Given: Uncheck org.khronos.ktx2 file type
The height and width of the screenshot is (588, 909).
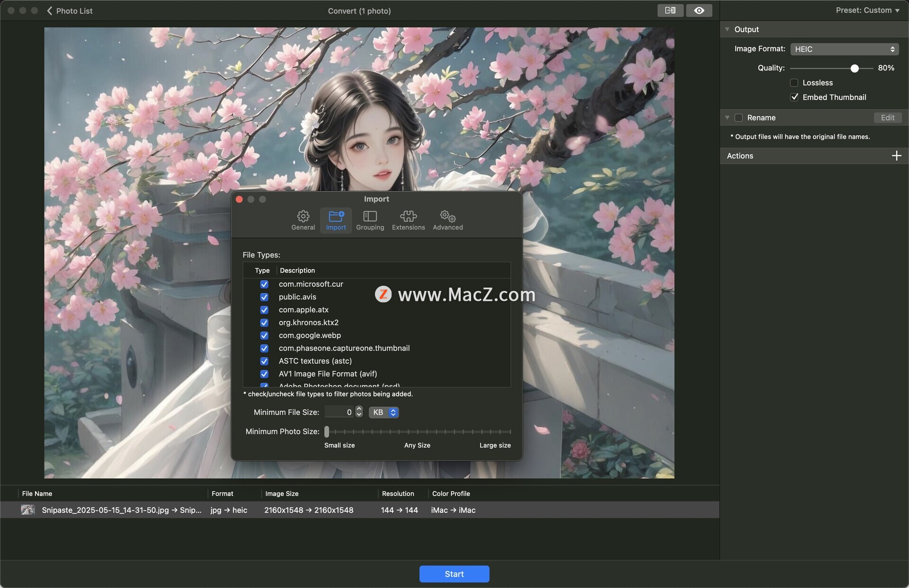Looking at the screenshot, I should (x=264, y=323).
